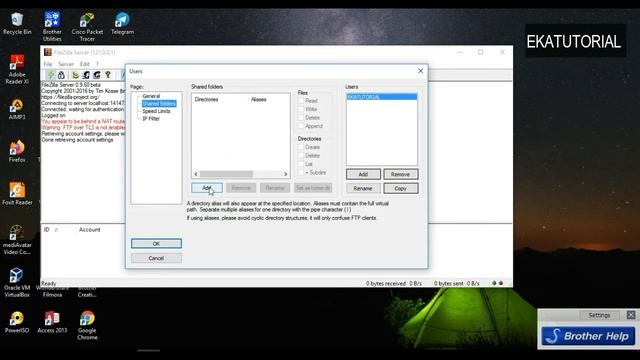This screenshot has width=640, height=360.
Task: Select the mediAvatar Video Converter desktop icon
Action: click(17, 240)
